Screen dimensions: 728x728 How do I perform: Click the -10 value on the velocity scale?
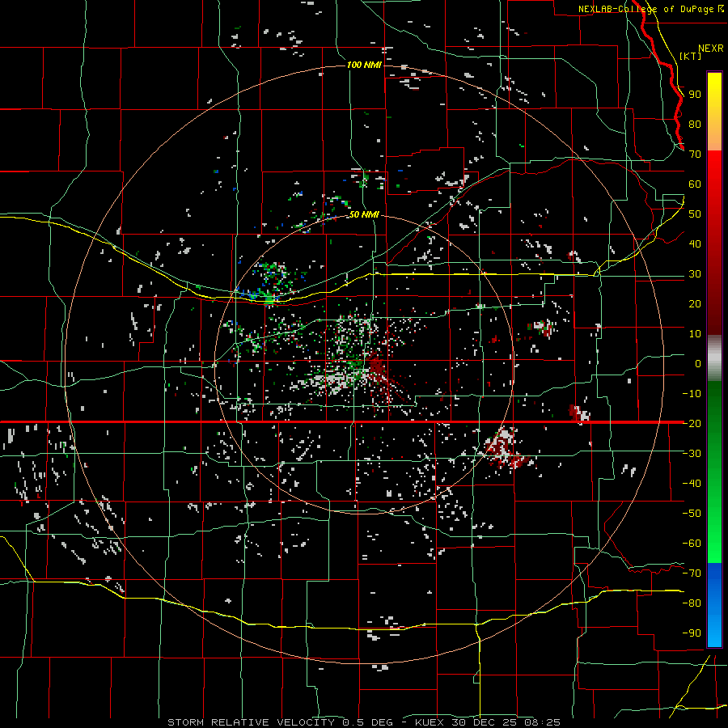coord(692,394)
